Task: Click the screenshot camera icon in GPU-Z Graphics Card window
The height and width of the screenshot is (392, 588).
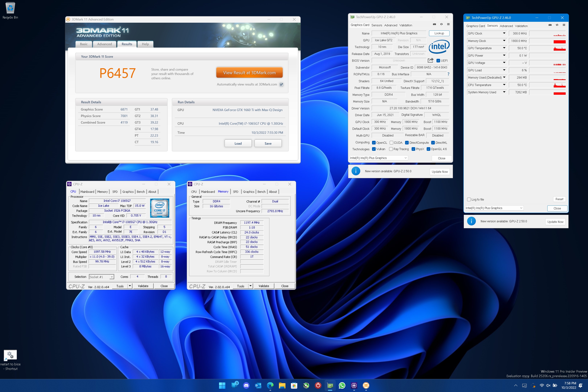Action: coord(434,24)
